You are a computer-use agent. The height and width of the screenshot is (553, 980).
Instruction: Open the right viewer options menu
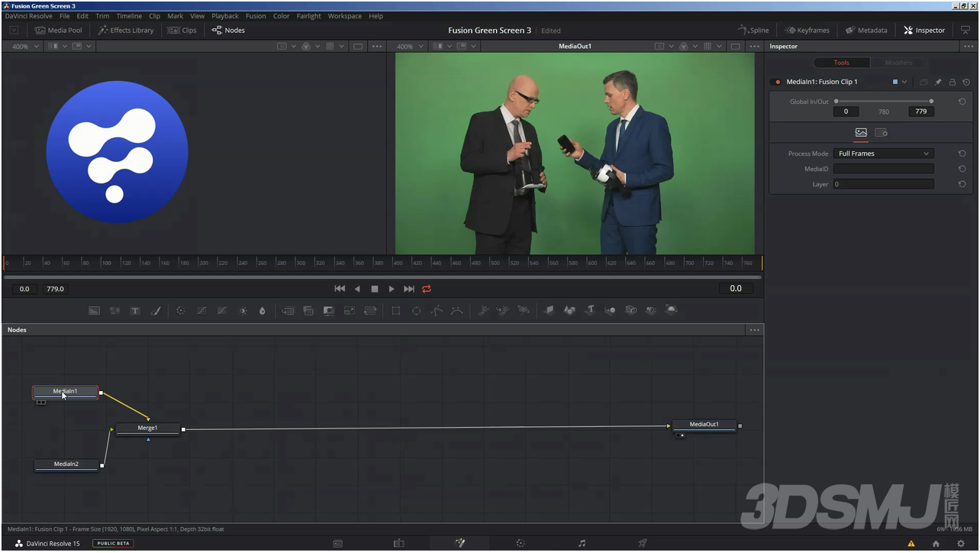pyautogui.click(x=754, y=47)
